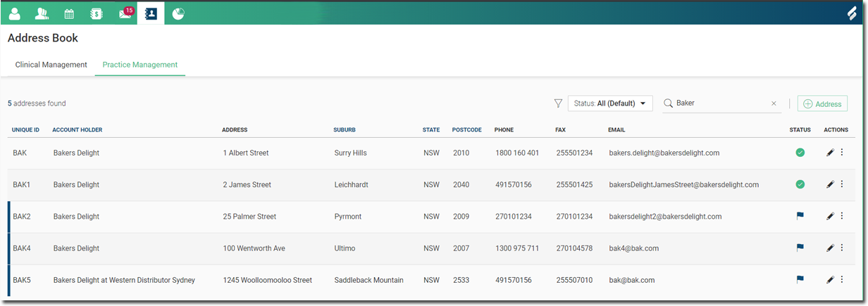Click the Surry Hills suburb cell
The height and width of the screenshot is (306, 868).
[x=351, y=153]
